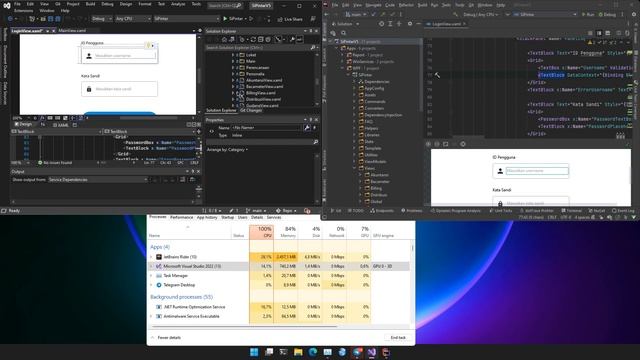The height and width of the screenshot is (360, 640).
Task: Open Rider settings gear icon at top right
Action: [x=634, y=14]
